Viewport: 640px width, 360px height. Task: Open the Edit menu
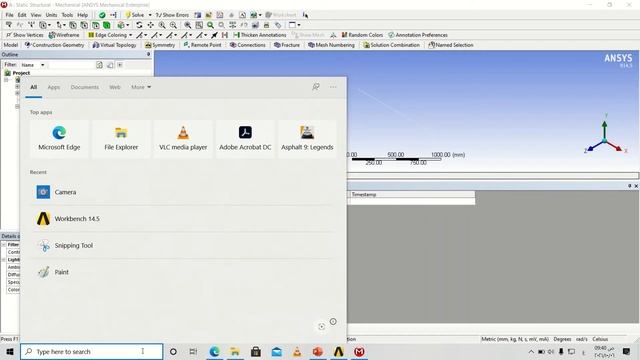tap(22, 15)
